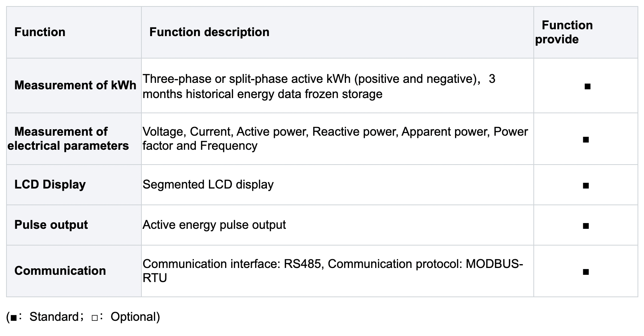Click the Voltage, Current, Active power description
Viewport: 644px width, 336px height.
[335, 139]
